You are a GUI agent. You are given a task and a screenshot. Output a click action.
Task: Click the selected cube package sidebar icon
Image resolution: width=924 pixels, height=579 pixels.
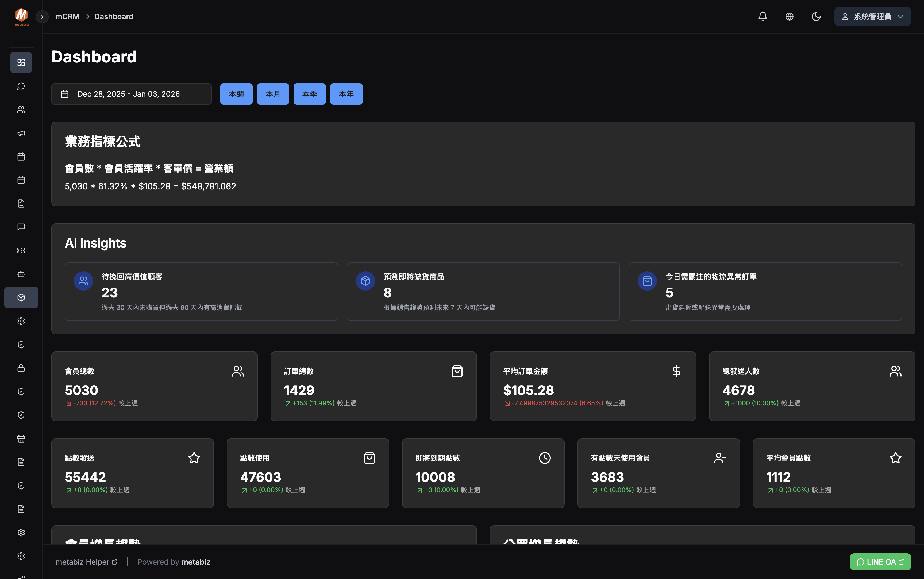click(x=21, y=297)
